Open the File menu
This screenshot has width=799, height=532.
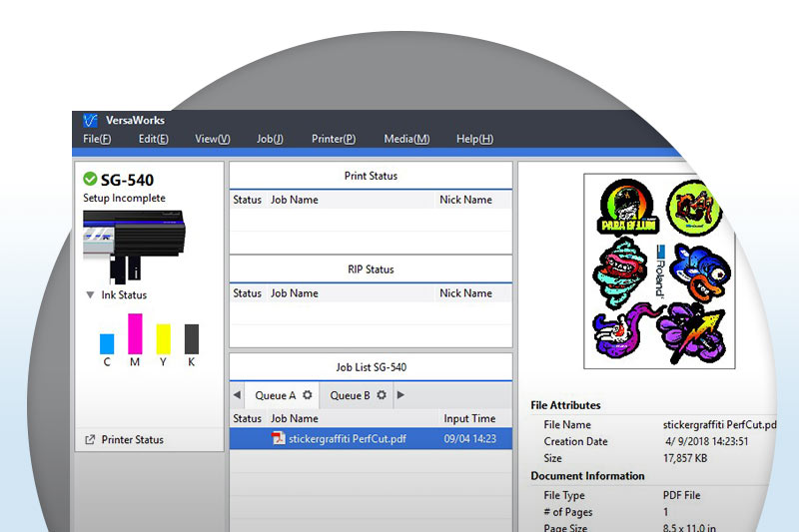(x=97, y=139)
